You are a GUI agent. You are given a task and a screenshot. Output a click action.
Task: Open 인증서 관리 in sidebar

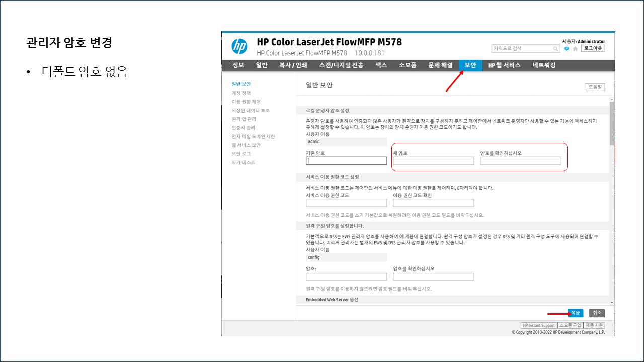(x=244, y=128)
